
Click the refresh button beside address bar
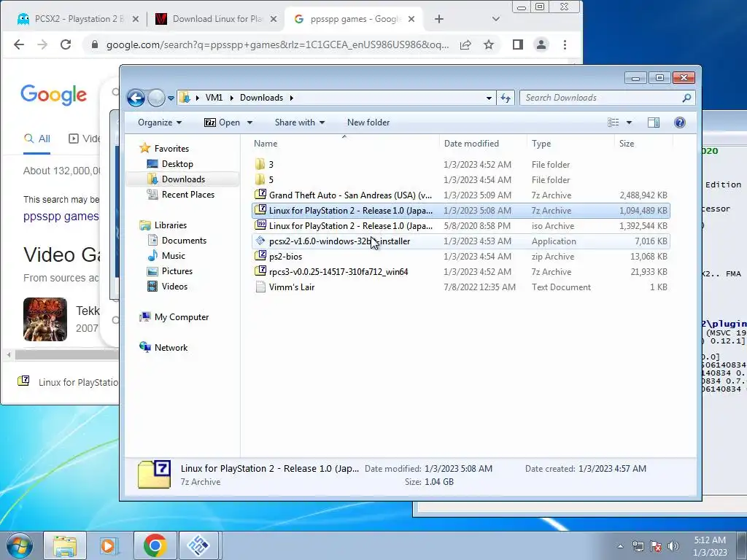(506, 98)
